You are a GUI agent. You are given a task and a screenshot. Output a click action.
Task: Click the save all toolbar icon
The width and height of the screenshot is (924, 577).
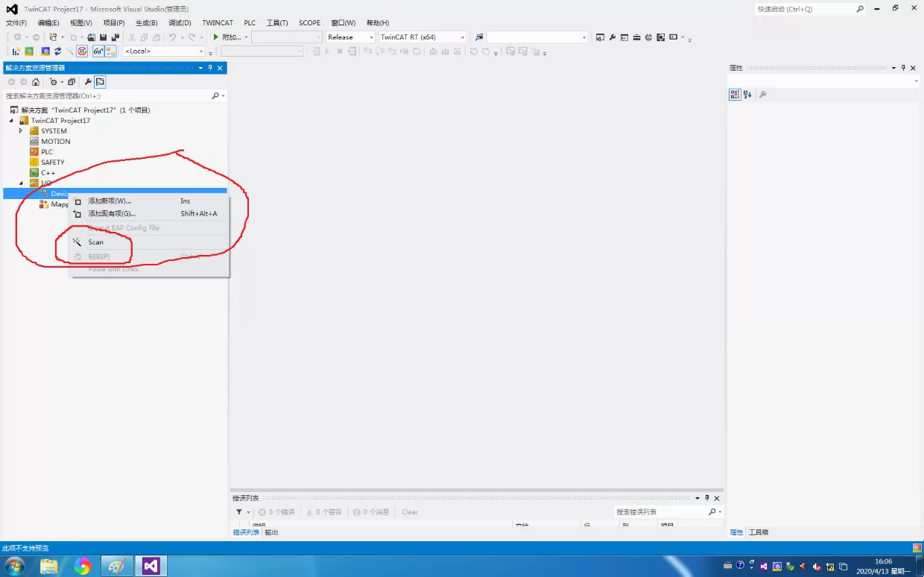[x=115, y=37]
